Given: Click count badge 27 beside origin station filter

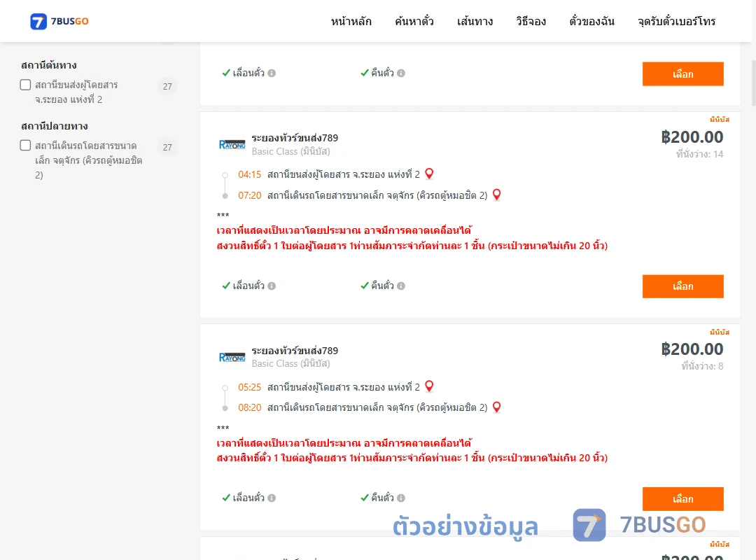Looking at the screenshot, I should [167, 86].
